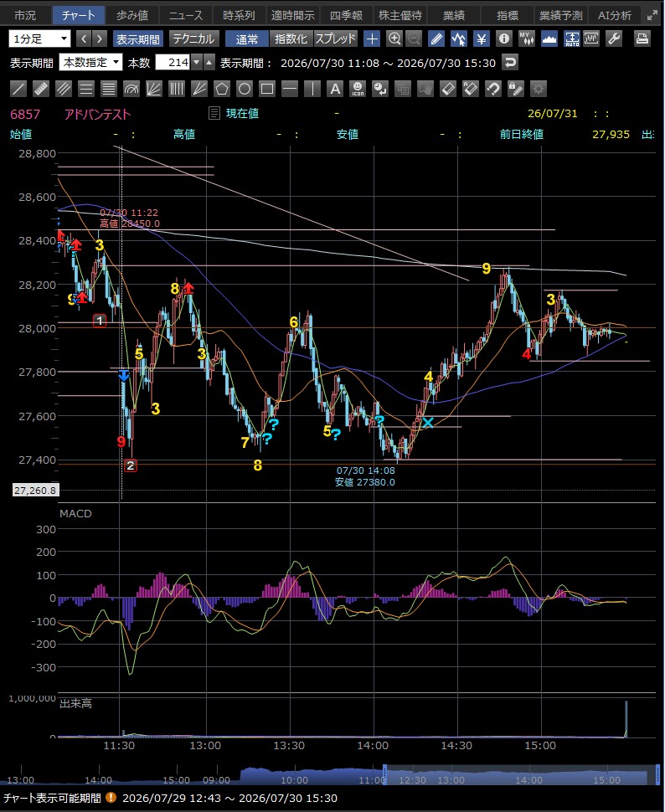The width and height of the screenshot is (665, 812).
Task: Increase bar count with up arrow
Action: point(209,63)
